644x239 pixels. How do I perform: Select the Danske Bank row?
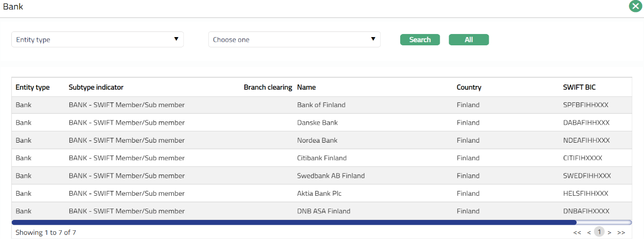coord(317,123)
